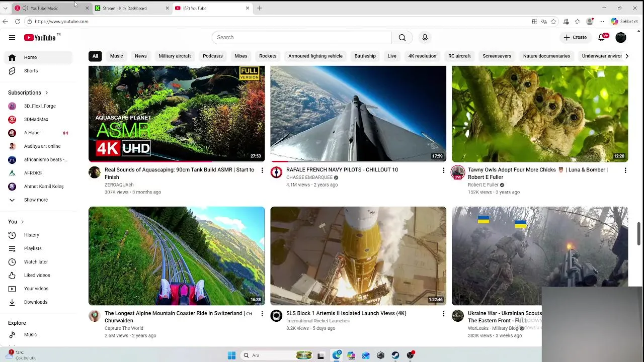Open Robert E Fuller channel name link
This screenshot has height=362, width=644.
(483, 185)
